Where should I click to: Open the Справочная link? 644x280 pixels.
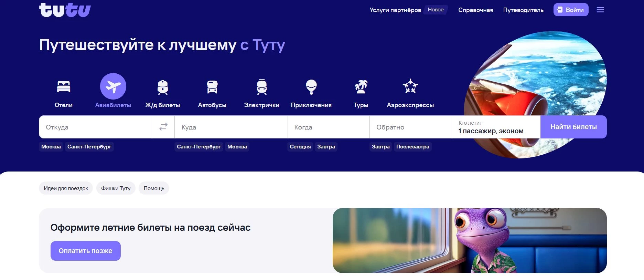(x=475, y=10)
